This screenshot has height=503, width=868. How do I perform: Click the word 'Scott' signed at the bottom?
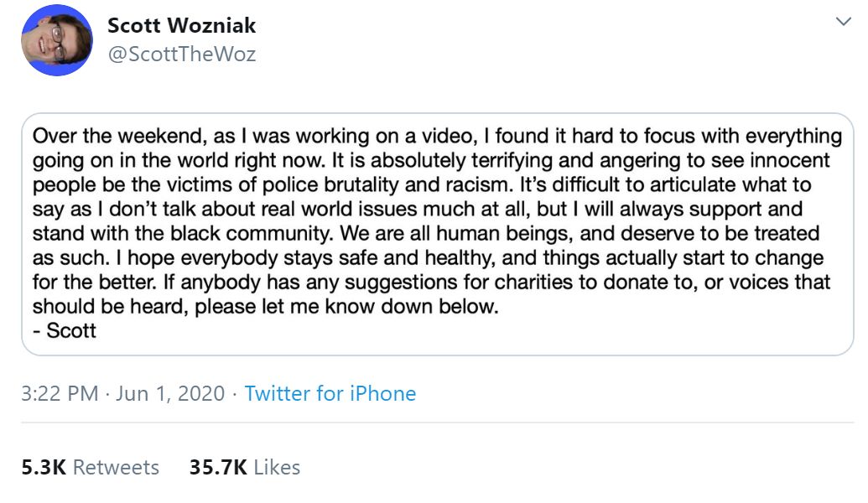pos(67,332)
